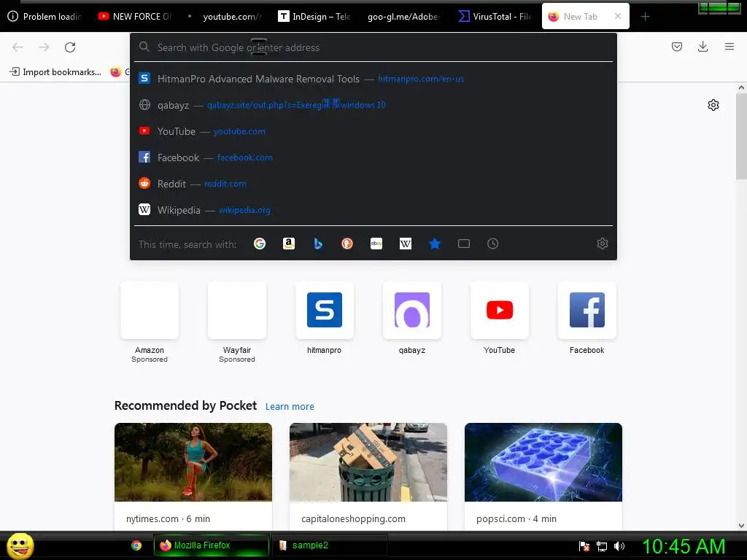Viewport: 747px width, 560px height.
Task: Click the network tray icon
Action: (602, 546)
